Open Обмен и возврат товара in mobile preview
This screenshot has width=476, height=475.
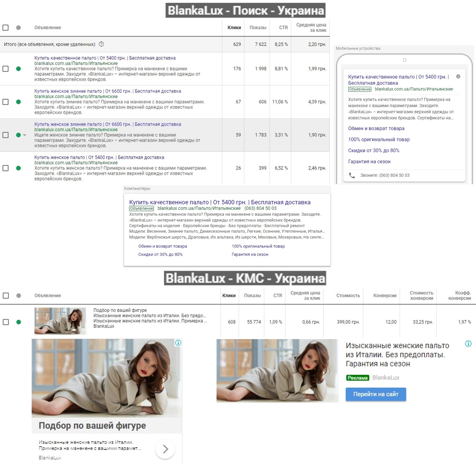tap(376, 129)
